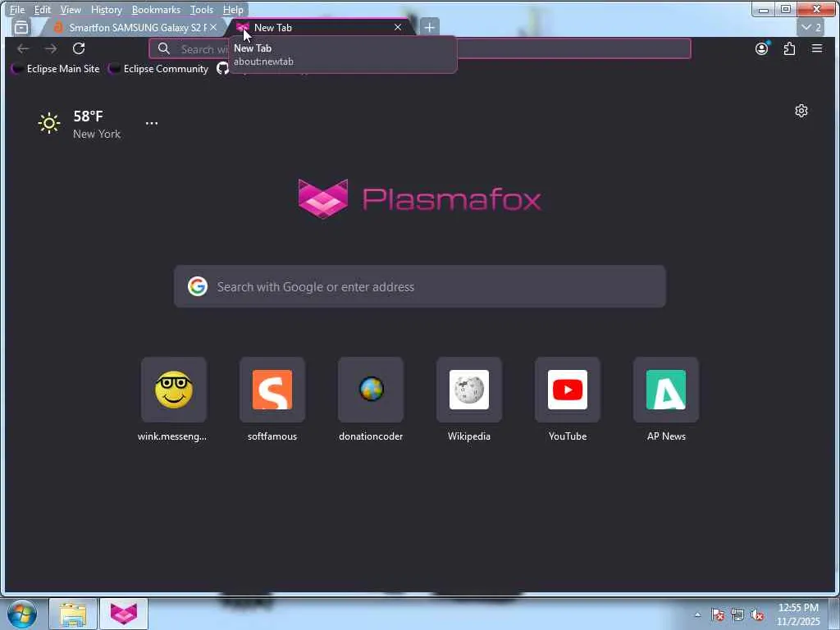Go forward one page
840x630 pixels.
(51, 48)
